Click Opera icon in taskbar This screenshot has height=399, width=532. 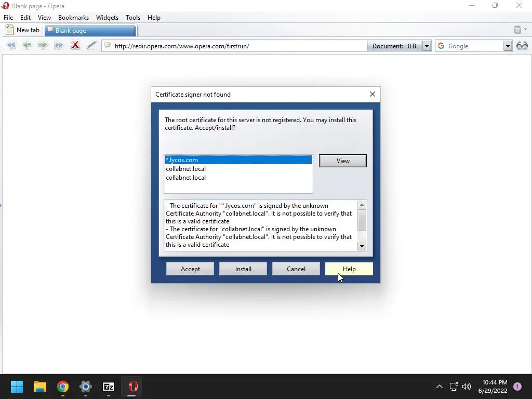[x=132, y=387]
